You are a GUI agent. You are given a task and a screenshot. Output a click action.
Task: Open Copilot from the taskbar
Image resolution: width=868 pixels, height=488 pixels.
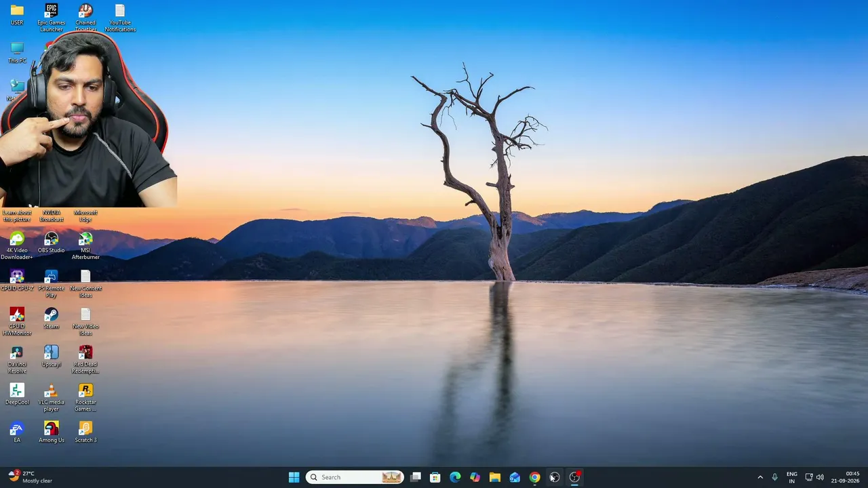point(475,477)
